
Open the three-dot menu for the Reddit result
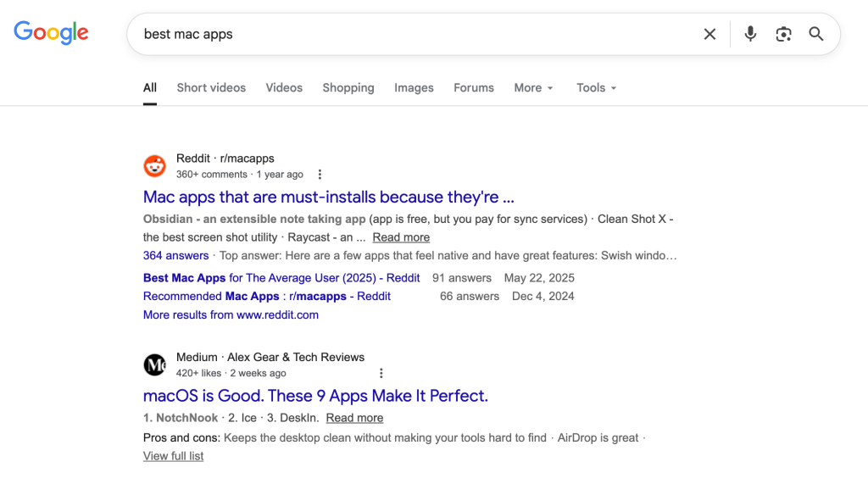click(320, 175)
